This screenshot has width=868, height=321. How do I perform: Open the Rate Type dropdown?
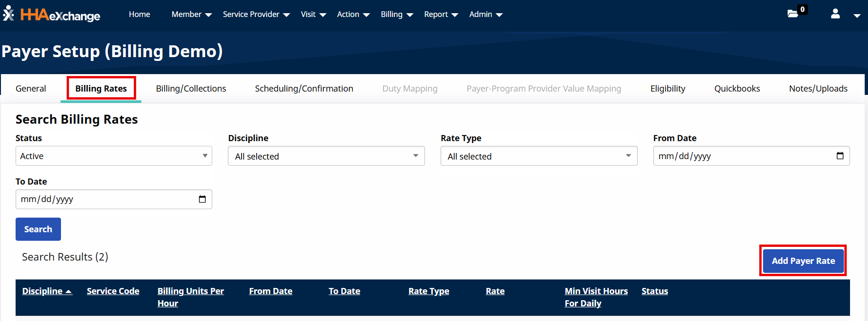point(538,156)
